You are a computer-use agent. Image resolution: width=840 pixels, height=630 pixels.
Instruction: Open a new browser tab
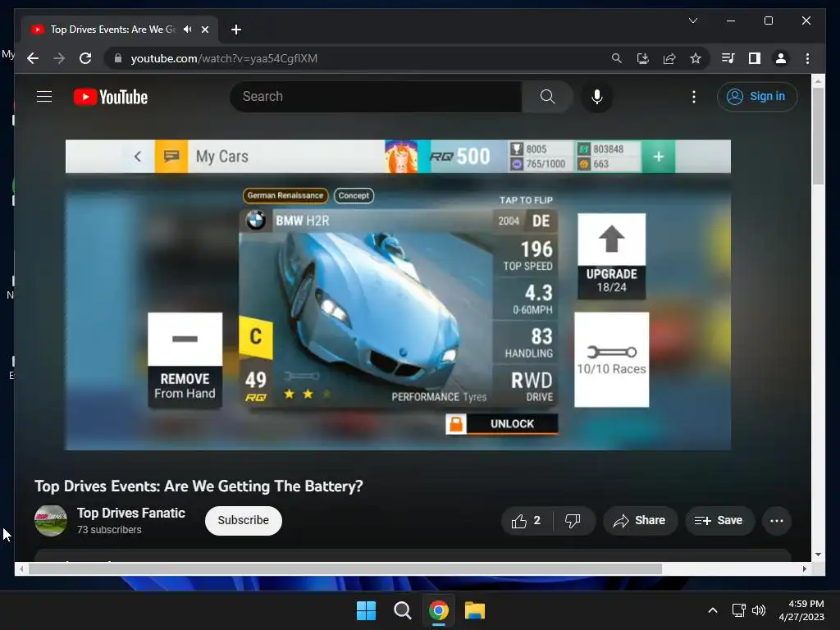tap(236, 30)
